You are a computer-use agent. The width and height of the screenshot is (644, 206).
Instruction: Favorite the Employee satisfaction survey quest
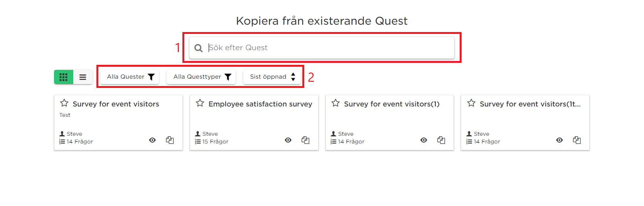200,103
